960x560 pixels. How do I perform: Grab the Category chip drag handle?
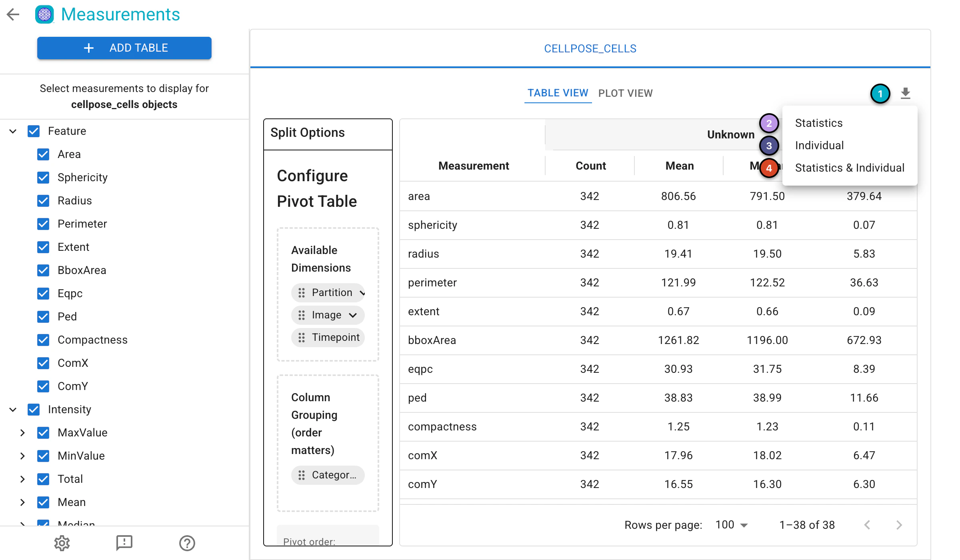302,475
